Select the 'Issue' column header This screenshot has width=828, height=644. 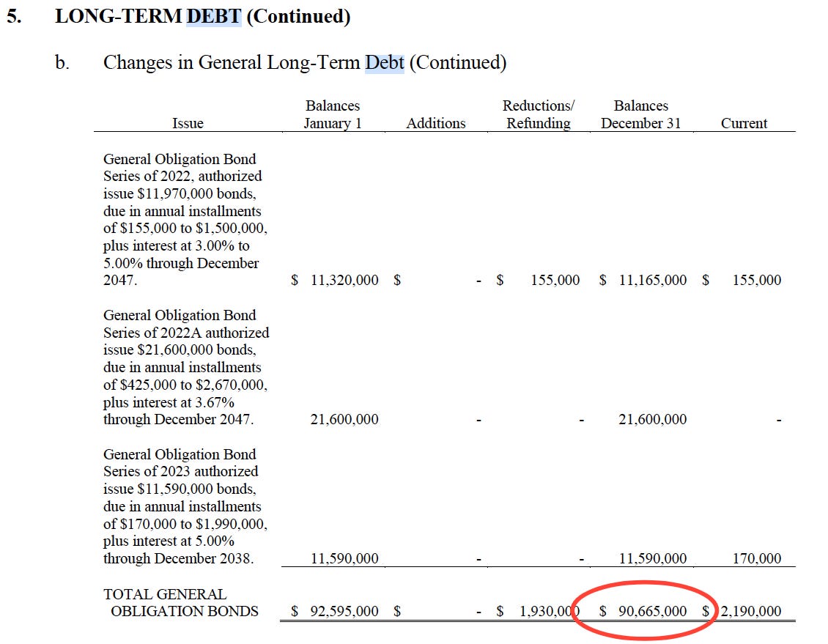pos(188,123)
